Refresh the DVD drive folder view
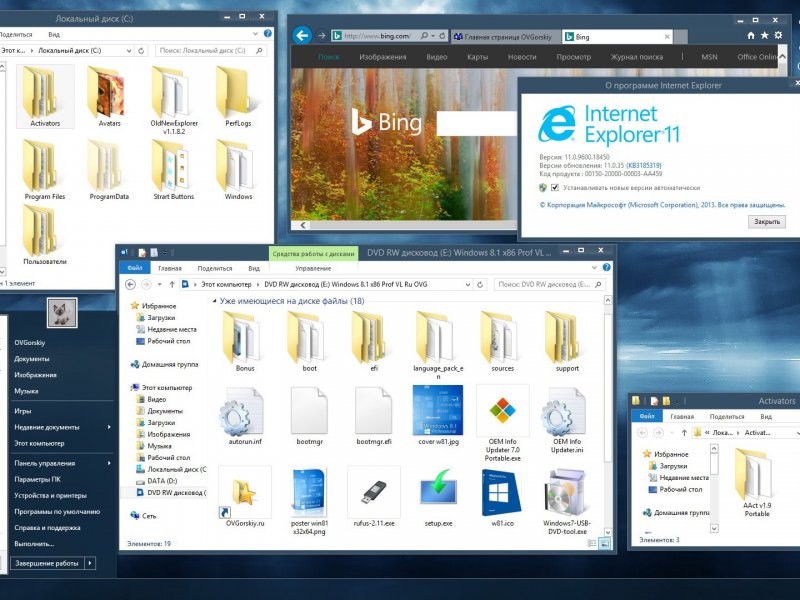 pyautogui.click(x=480, y=285)
